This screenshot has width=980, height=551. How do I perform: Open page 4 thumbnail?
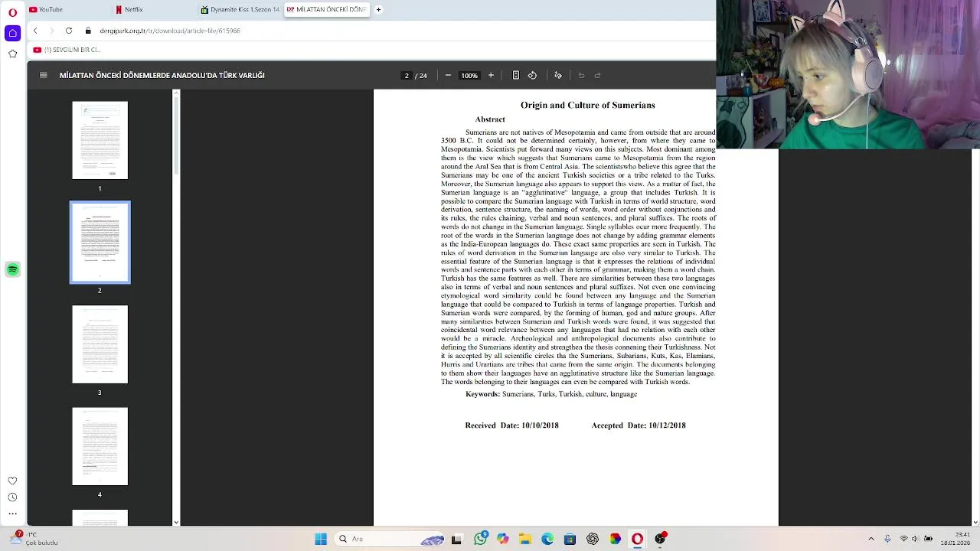pyautogui.click(x=100, y=446)
